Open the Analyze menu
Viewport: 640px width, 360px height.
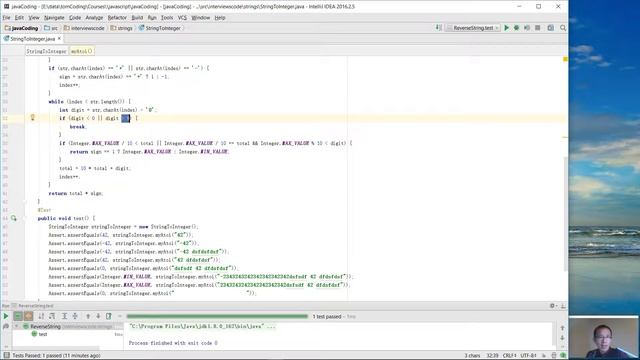click(94, 18)
